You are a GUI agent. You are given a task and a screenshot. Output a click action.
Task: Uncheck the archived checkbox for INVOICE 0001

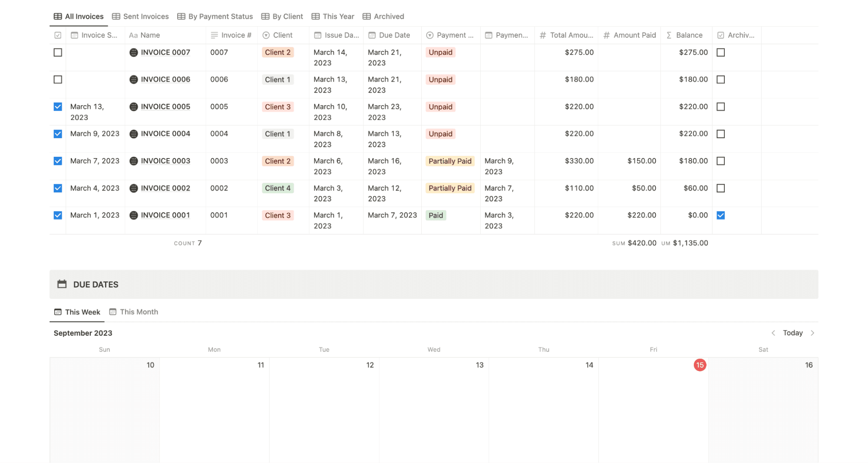[x=721, y=215]
